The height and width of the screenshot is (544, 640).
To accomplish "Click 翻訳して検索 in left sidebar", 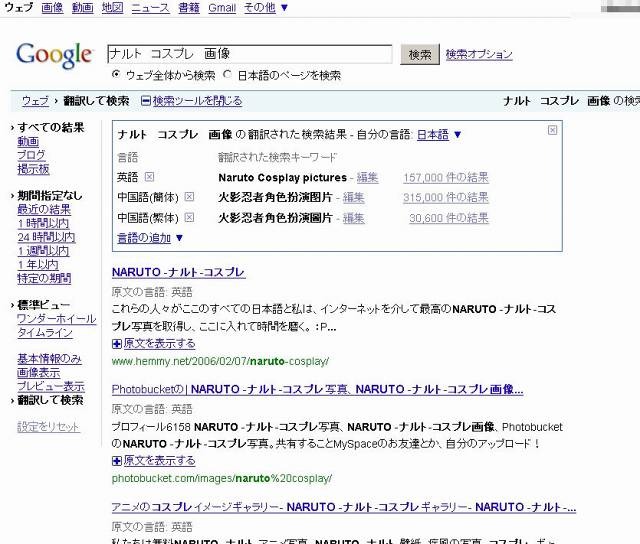I will (x=50, y=400).
